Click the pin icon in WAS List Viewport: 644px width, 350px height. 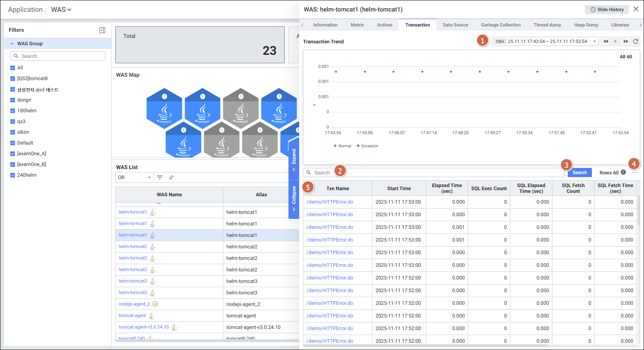(x=171, y=177)
